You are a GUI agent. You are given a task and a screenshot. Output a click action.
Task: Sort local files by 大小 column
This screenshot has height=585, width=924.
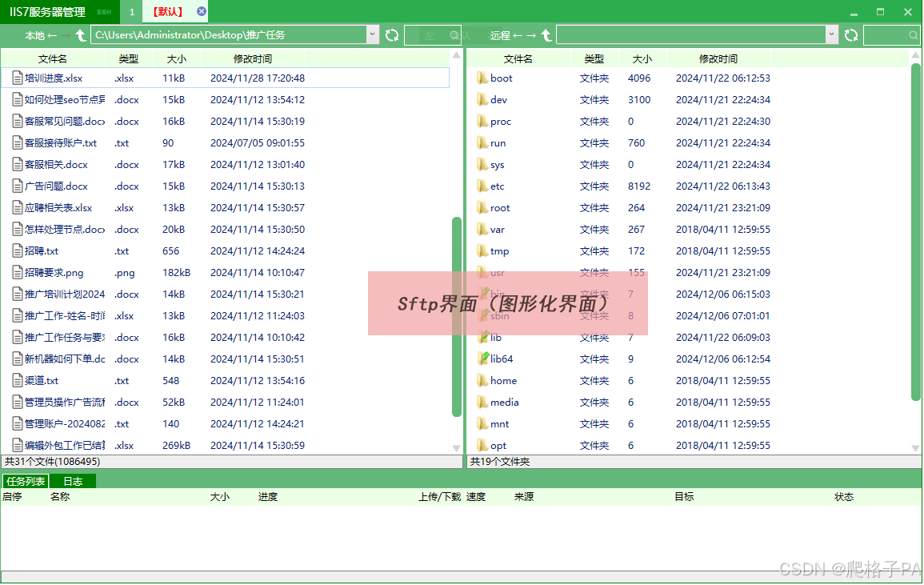176,58
